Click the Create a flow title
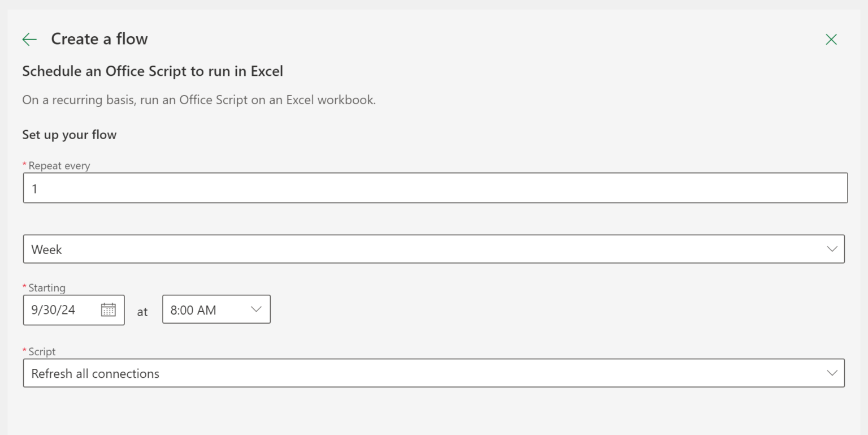The width and height of the screenshot is (868, 435). (99, 39)
